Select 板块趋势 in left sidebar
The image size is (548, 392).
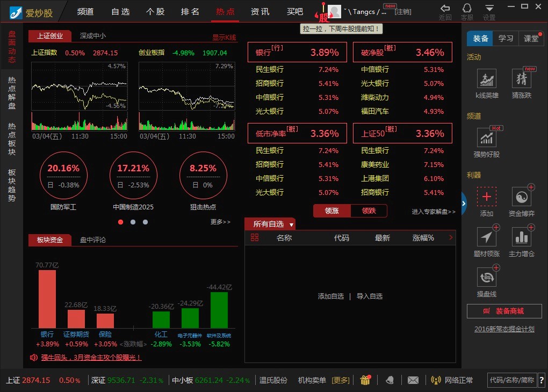pyautogui.click(x=12, y=185)
